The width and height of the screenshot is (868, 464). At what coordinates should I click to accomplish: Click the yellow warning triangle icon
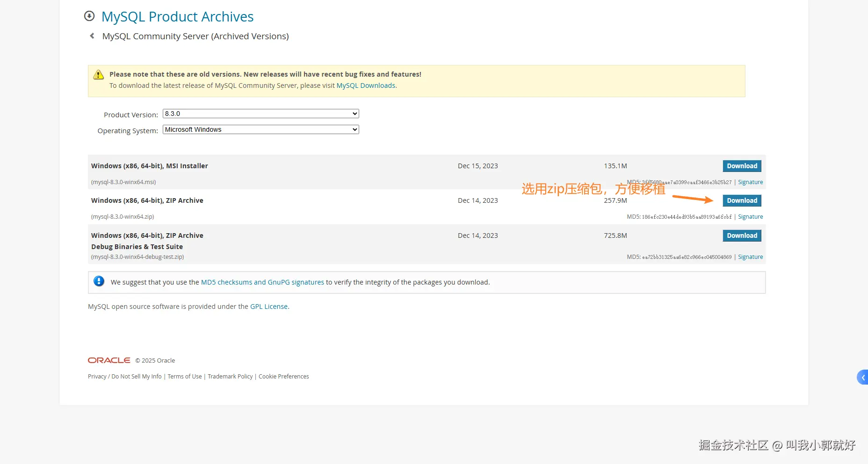(98, 75)
